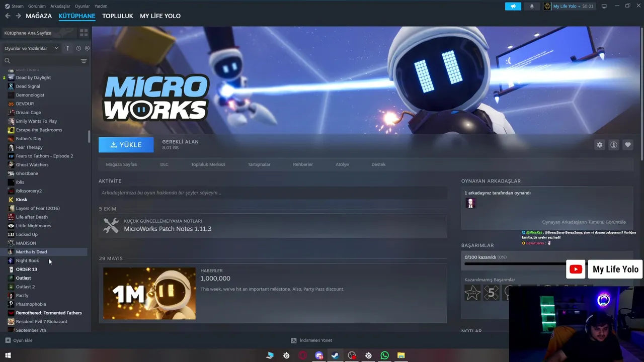The height and width of the screenshot is (362, 644).
Task: Open File Explorer from taskbar
Action: [x=401, y=355]
